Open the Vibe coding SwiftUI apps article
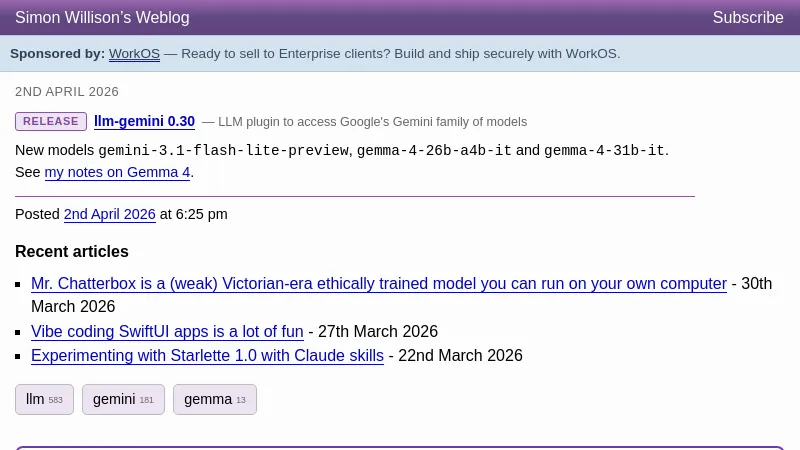Image resolution: width=800 pixels, height=450 pixels. pyautogui.click(x=167, y=332)
